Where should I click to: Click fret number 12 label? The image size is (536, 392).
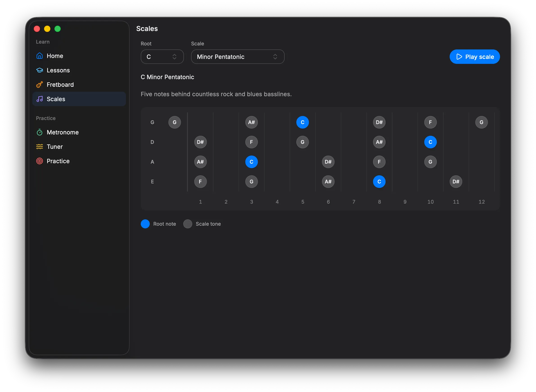pos(481,202)
